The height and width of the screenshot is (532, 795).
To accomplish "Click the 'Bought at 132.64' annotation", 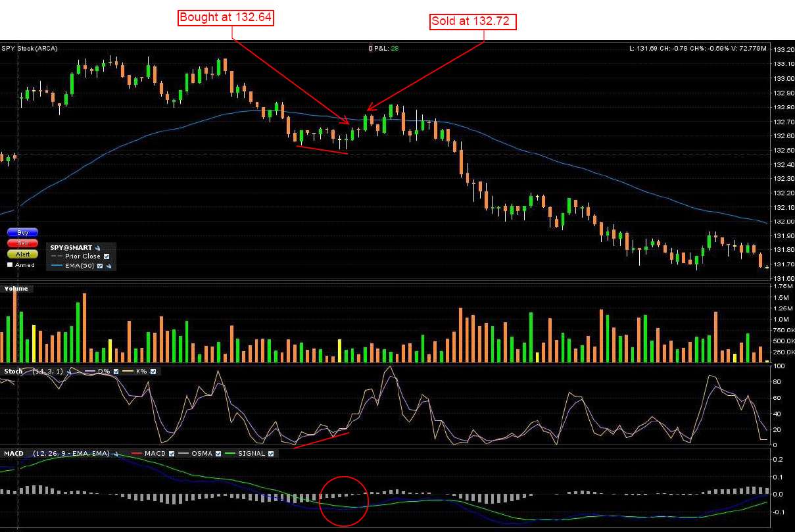I will (226, 18).
